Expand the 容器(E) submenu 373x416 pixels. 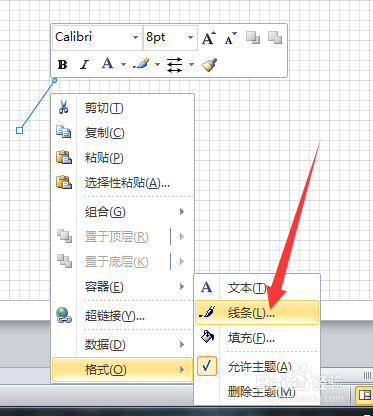tap(122, 287)
